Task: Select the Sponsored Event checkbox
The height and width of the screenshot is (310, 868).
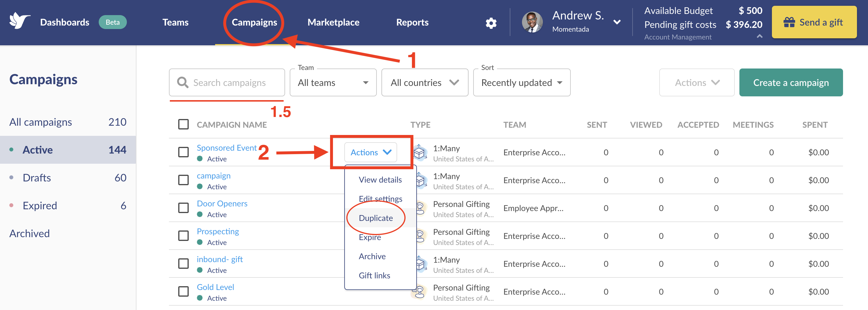Action: coord(183,152)
